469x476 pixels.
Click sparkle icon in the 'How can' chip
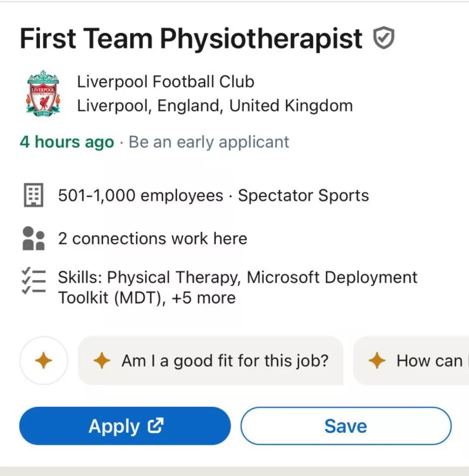[377, 361]
